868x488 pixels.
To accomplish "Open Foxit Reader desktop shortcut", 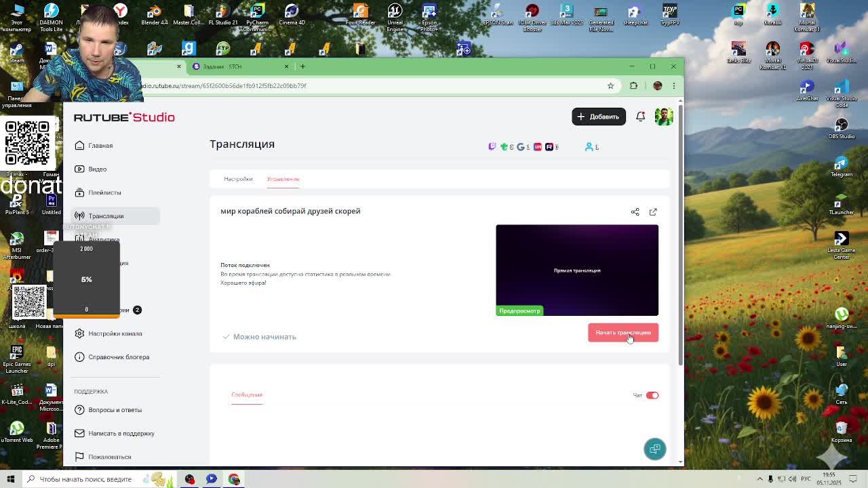I will pos(360,14).
